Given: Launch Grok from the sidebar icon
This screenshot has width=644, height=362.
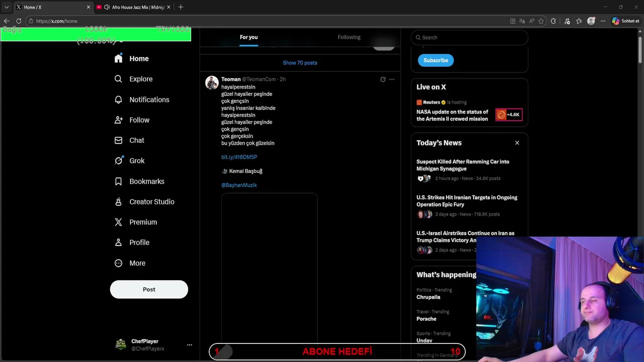Looking at the screenshot, I should (118, 161).
